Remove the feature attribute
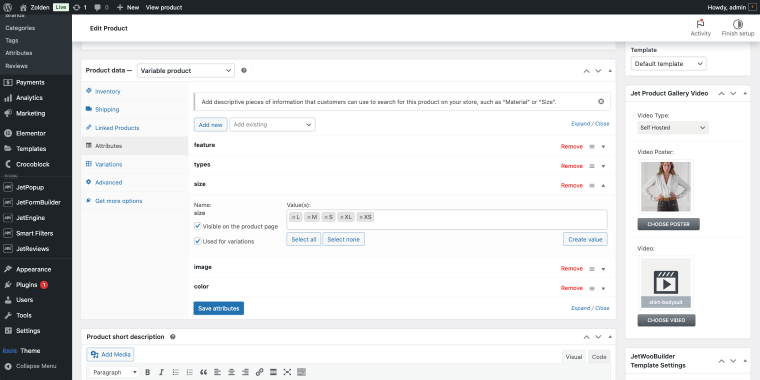This screenshot has width=760, height=380. pos(571,146)
